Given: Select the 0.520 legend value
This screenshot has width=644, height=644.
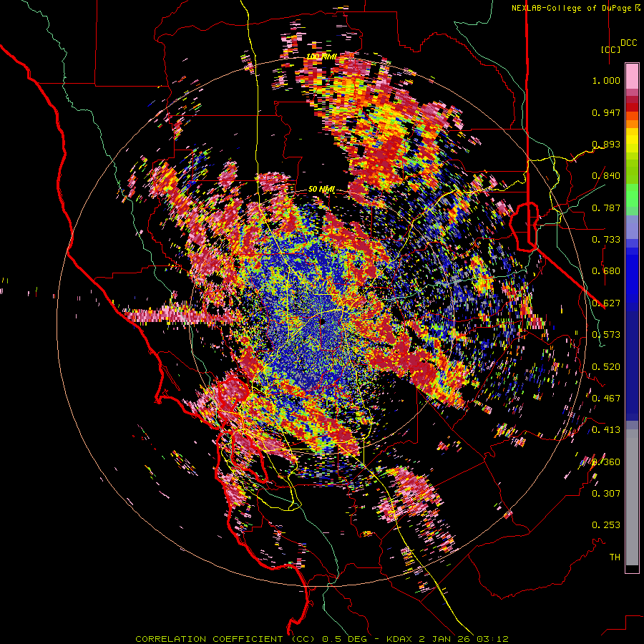Looking at the screenshot, I should coord(606,367).
